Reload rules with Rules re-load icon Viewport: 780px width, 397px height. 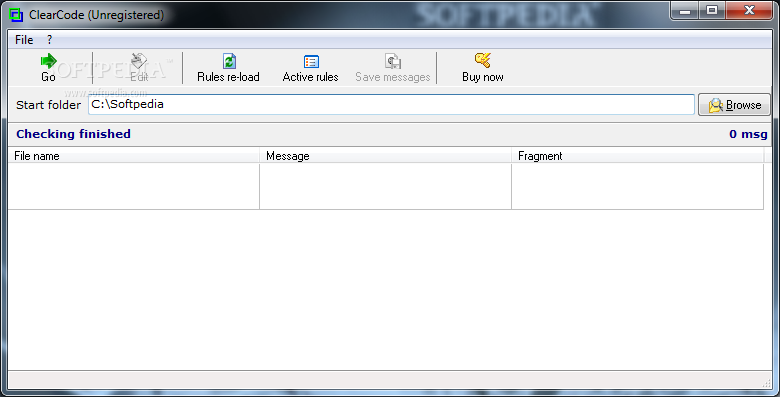click(228, 61)
